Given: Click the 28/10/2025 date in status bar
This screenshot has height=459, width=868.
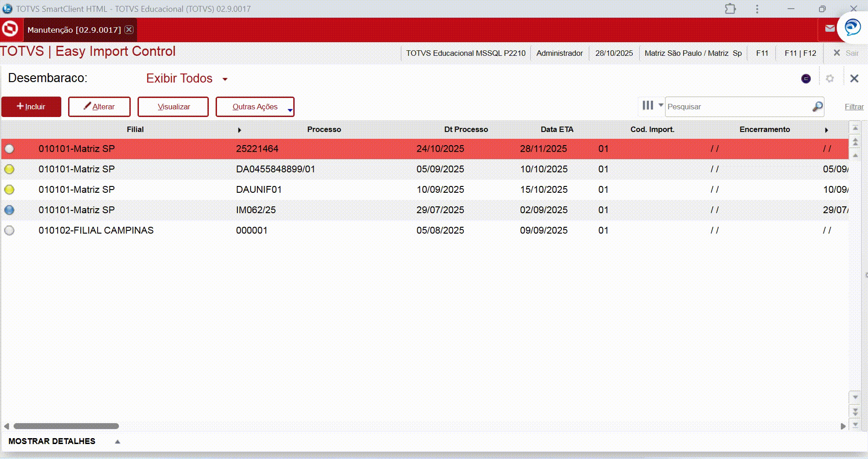Looking at the screenshot, I should (x=614, y=53).
